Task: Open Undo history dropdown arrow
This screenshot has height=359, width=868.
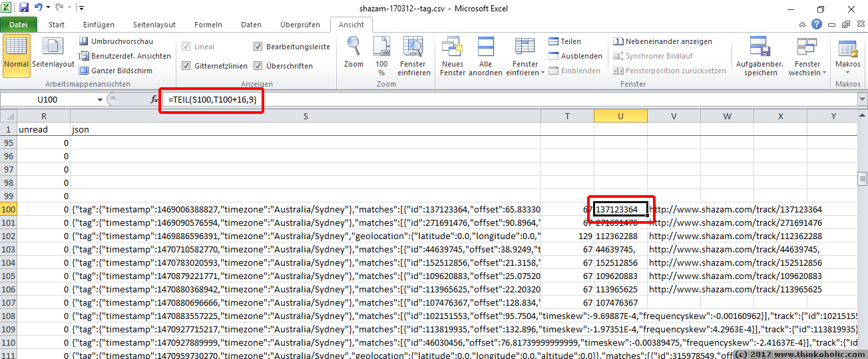Action: point(47,8)
